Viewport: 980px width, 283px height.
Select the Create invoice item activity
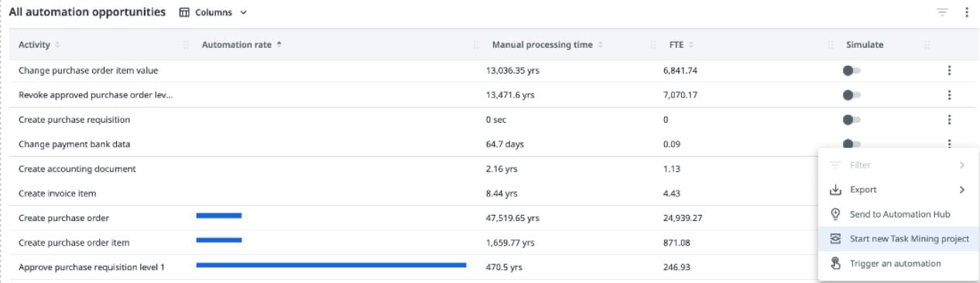coord(57,193)
